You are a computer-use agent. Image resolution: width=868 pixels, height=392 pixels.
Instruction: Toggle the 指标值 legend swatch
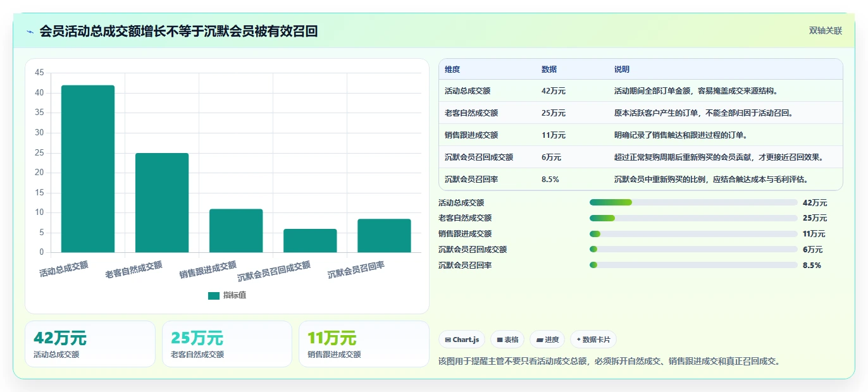click(214, 296)
